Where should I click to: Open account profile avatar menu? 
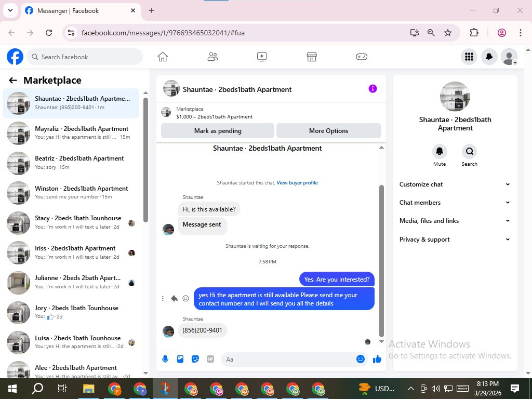pyautogui.click(x=509, y=57)
